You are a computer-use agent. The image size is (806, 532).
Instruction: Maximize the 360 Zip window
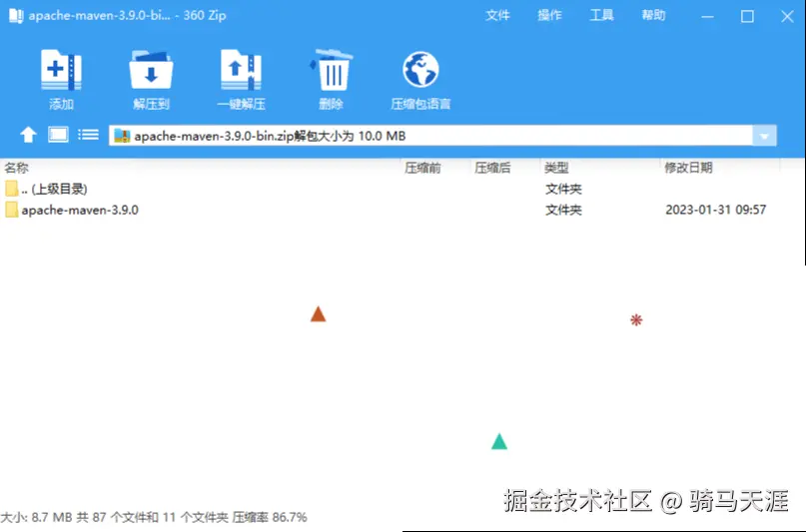coord(747,16)
